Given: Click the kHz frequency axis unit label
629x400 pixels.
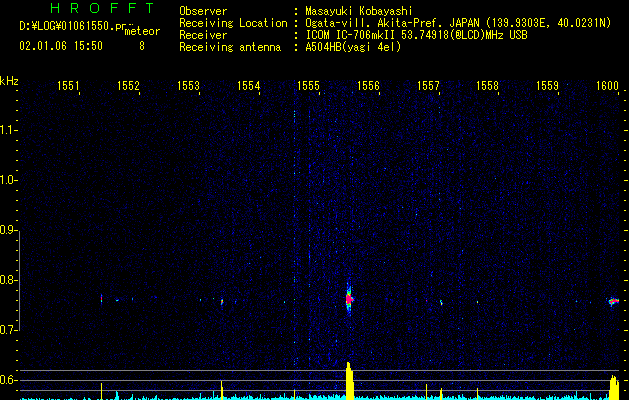Looking at the screenshot, I should click(9, 81).
